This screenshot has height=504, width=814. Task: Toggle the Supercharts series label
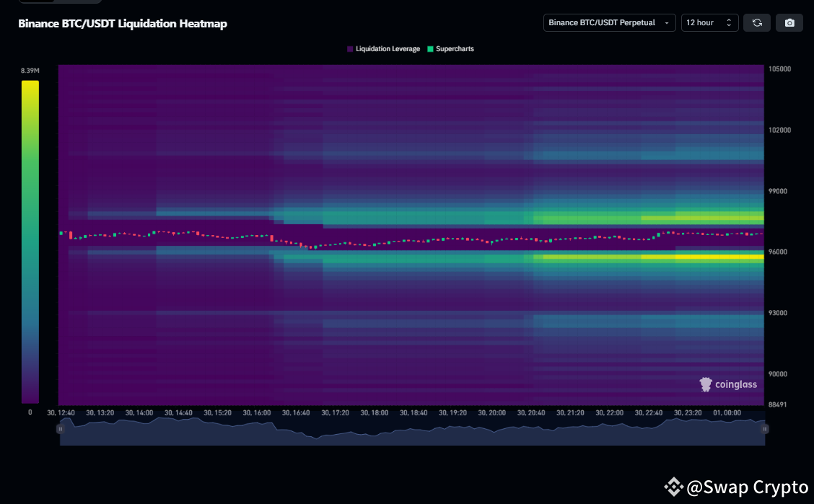[x=455, y=49]
